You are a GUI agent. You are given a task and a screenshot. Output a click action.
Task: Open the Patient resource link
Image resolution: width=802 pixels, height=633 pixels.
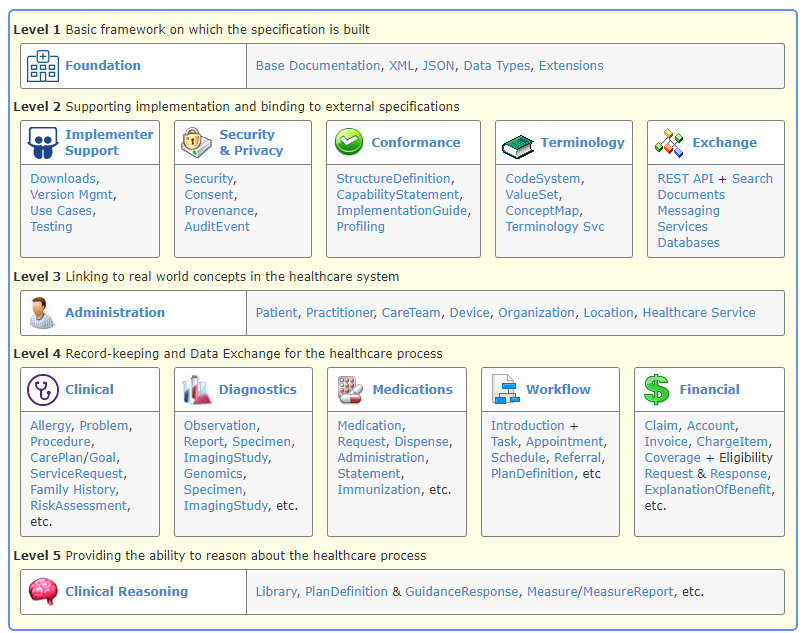click(276, 313)
